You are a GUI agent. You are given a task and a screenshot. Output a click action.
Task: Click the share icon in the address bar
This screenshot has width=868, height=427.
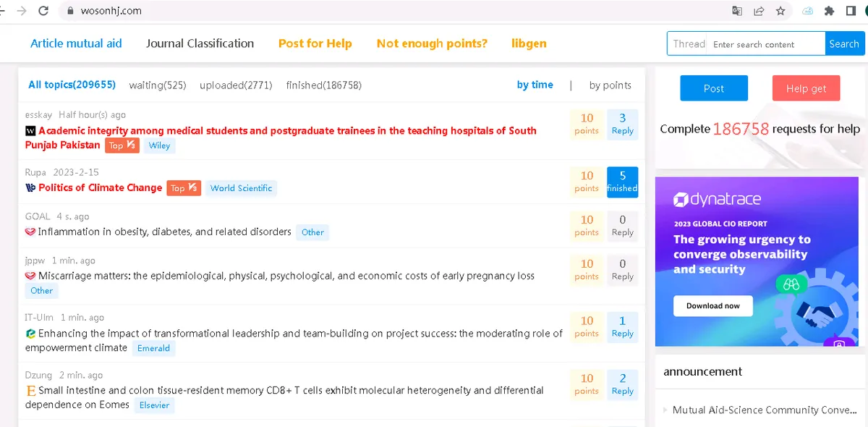point(759,11)
